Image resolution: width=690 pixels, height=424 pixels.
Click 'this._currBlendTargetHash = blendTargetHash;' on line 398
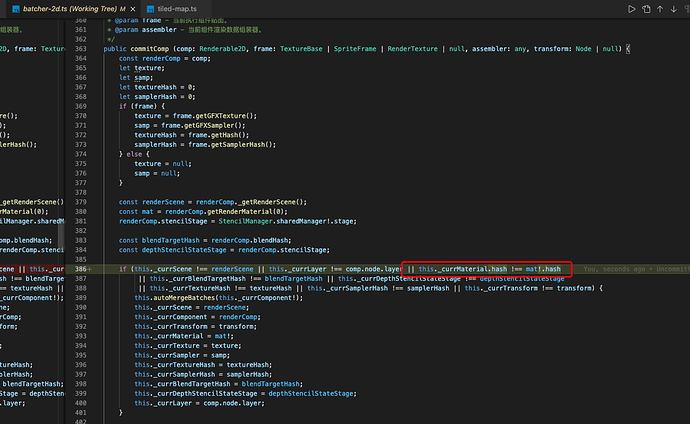pyautogui.click(x=218, y=384)
